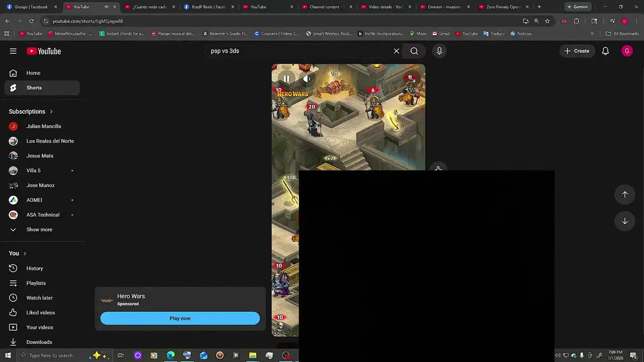The image size is (644, 362).
Task: Open the G account avatar on YouTube
Action: [x=627, y=51]
